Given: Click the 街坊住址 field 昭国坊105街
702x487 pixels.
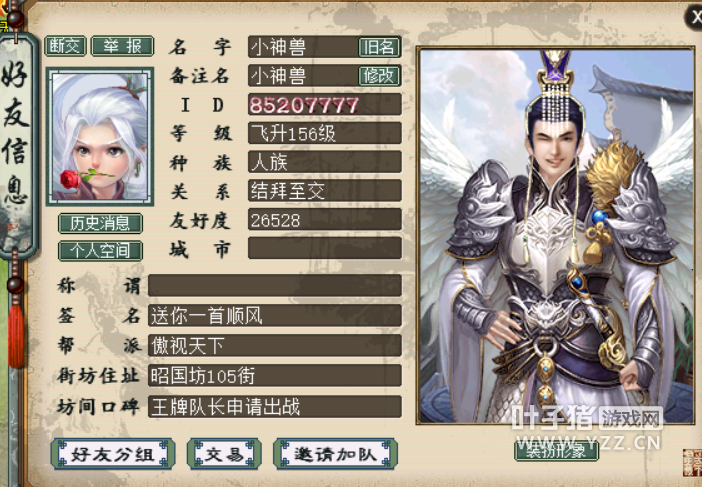Looking at the screenshot, I should click(x=274, y=375).
